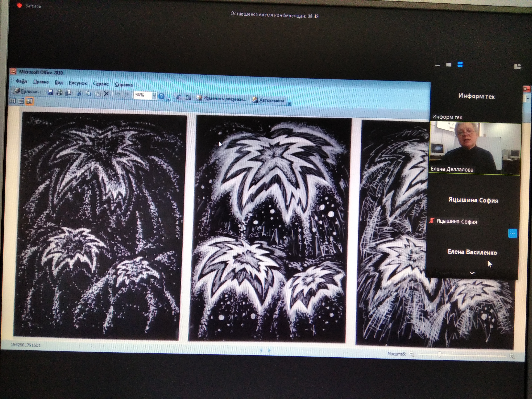Viewport: 532px width, 399px height.
Task: Click the Cut scissors icon
Action: [79, 93]
